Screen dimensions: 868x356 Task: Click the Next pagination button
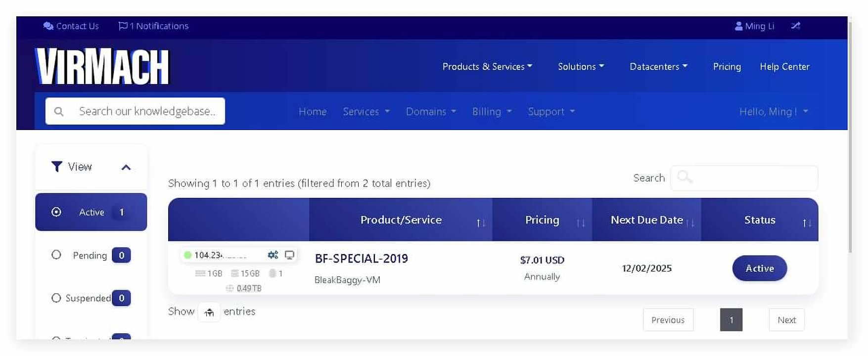pos(786,320)
